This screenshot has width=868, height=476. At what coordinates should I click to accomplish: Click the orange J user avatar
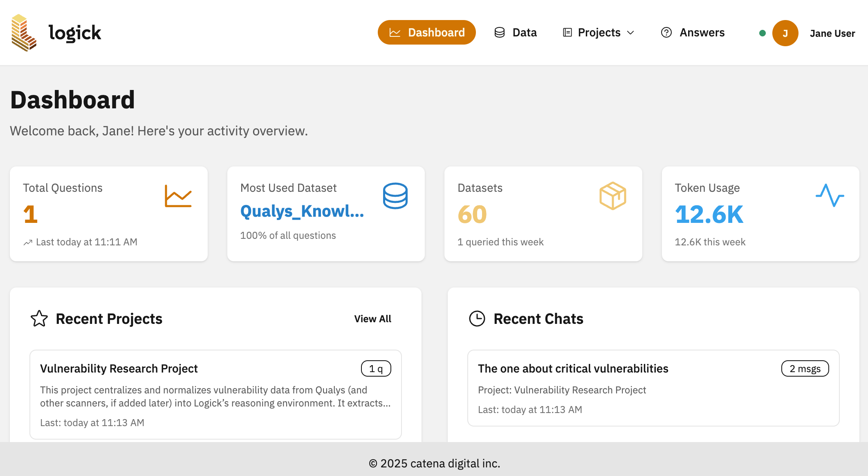785,33
